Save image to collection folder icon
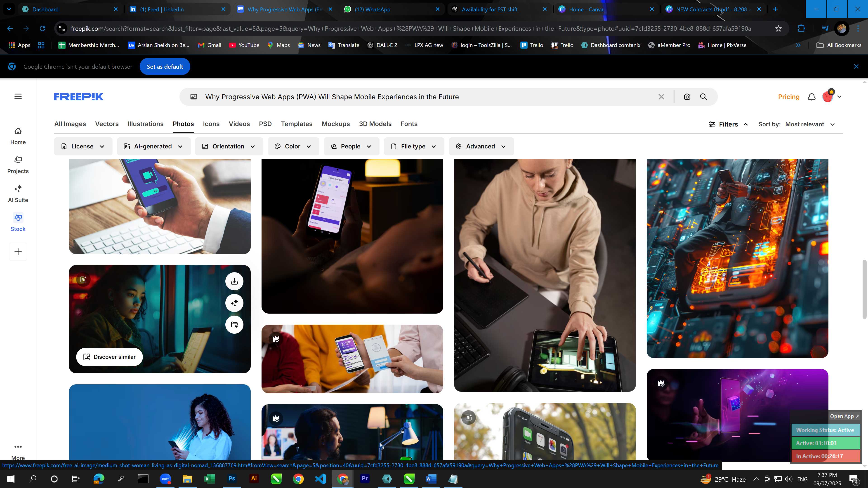868x488 pixels. [234, 324]
